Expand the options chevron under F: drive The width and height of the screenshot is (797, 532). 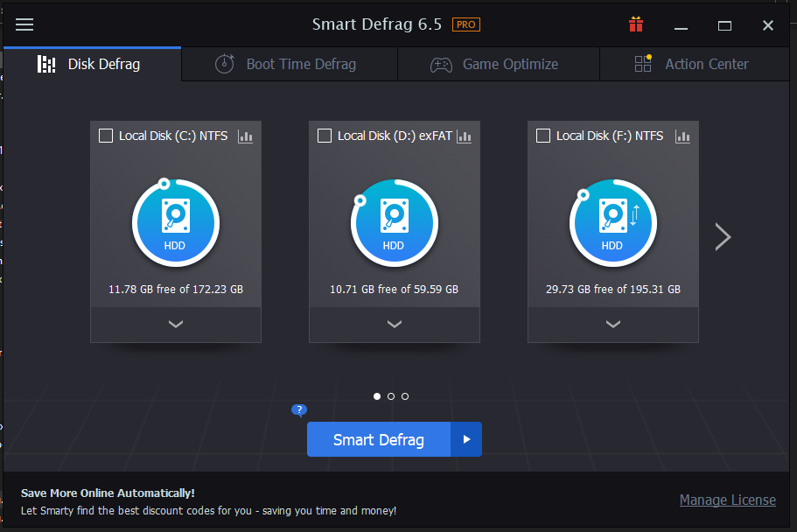pos(613,325)
